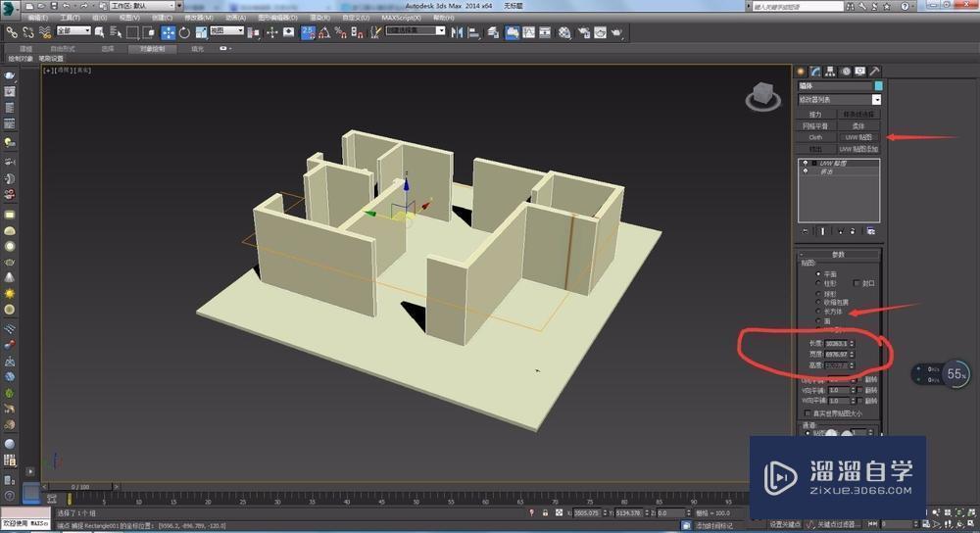Click the 宽度 value field
This screenshot has height=533, width=980.
click(x=836, y=355)
